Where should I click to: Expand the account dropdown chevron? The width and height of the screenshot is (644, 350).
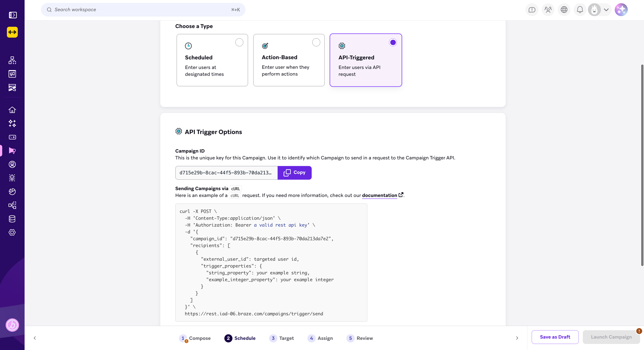coord(606,10)
